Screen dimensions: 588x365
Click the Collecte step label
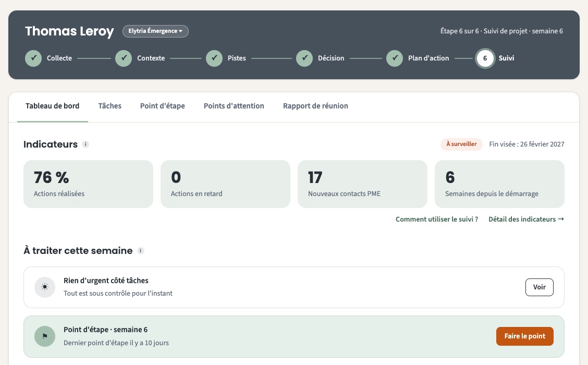(x=59, y=58)
